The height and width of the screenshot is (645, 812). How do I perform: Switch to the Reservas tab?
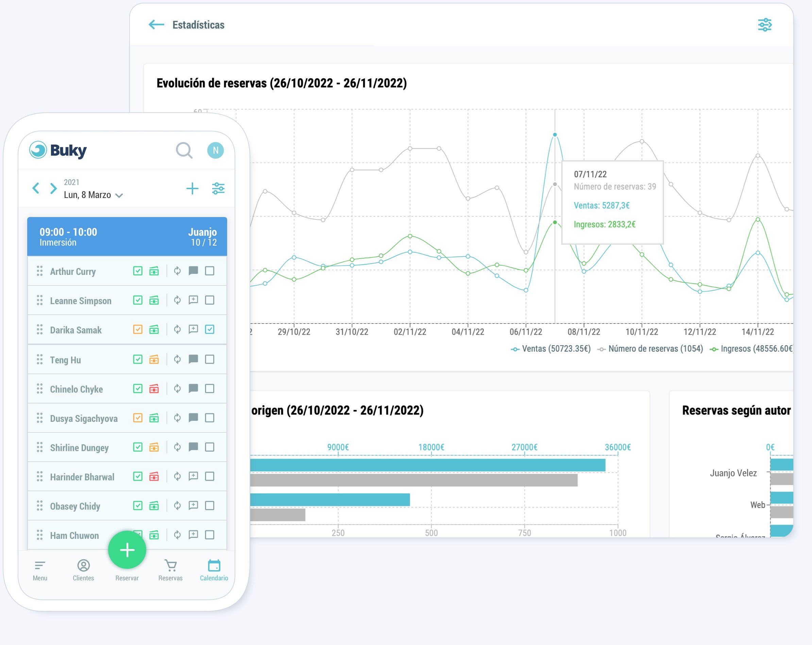170,570
